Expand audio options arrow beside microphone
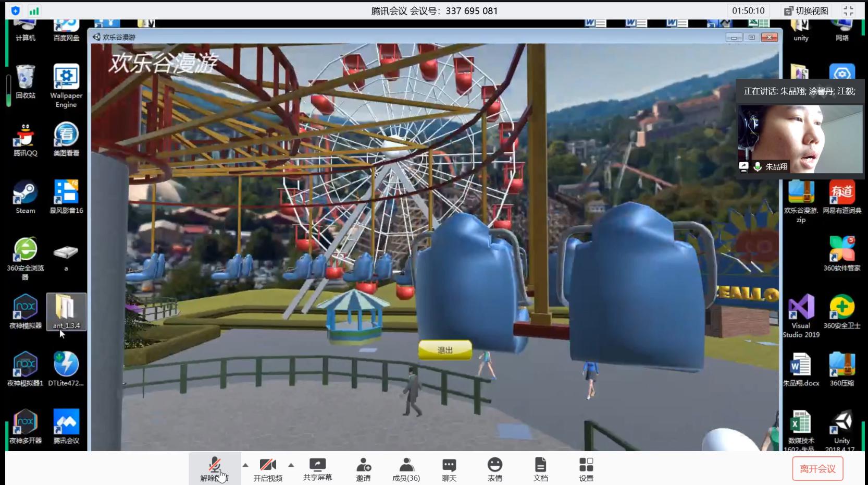The height and width of the screenshot is (485, 868). tap(245, 465)
